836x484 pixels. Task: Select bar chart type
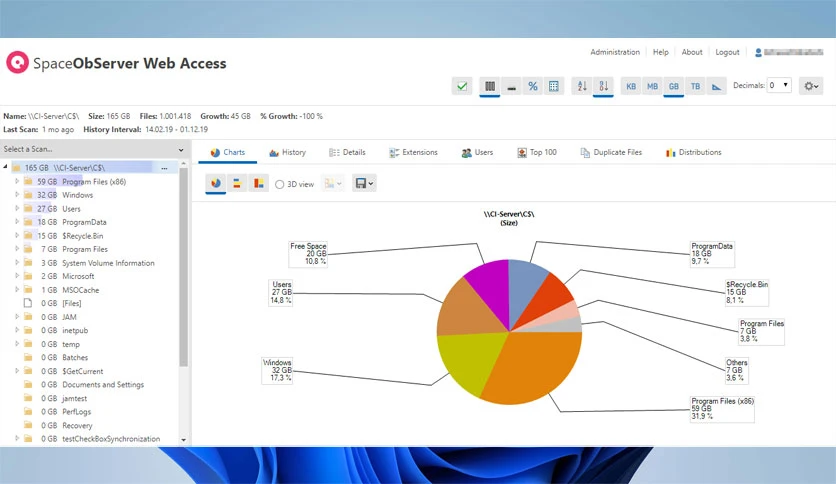(237, 183)
